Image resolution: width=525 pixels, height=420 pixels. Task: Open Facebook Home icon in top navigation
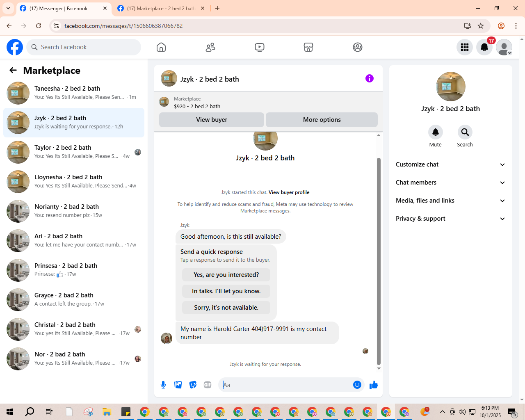click(x=161, y=47)
